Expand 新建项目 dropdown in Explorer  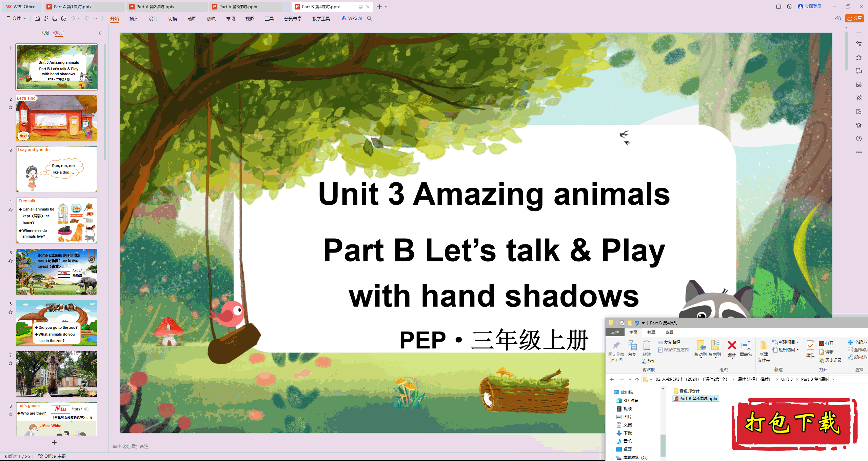pyautogui.click(x=797, y=342)
